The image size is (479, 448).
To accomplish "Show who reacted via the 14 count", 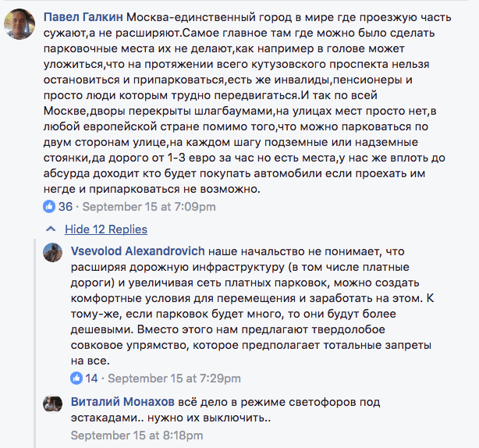I will point(91,379).
